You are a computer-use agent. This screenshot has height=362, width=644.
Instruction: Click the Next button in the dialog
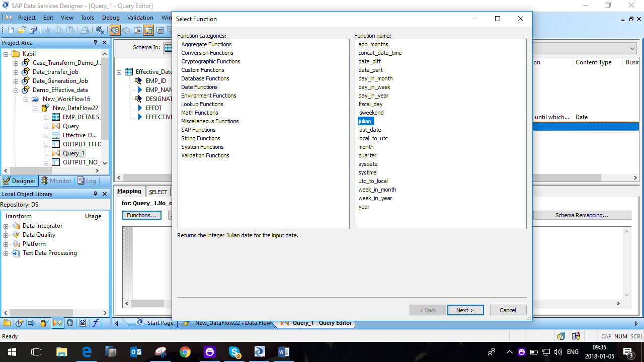pos(465,310)
